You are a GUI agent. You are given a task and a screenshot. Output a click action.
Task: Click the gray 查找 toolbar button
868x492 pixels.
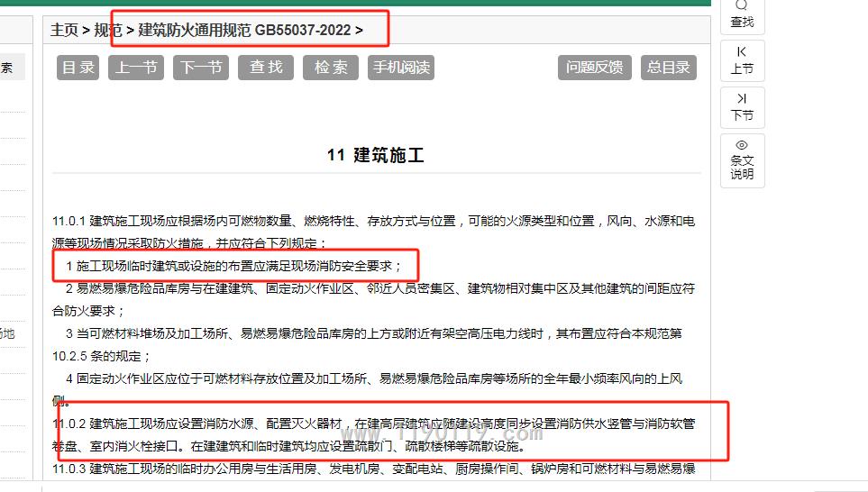pos(266,68)
